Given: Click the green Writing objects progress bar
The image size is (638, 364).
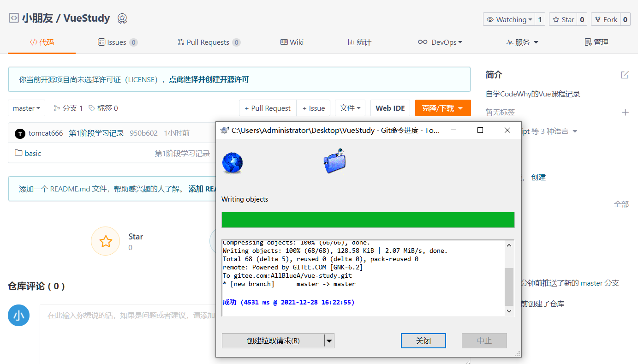Looking at the screenshot, I should (368, 220).
